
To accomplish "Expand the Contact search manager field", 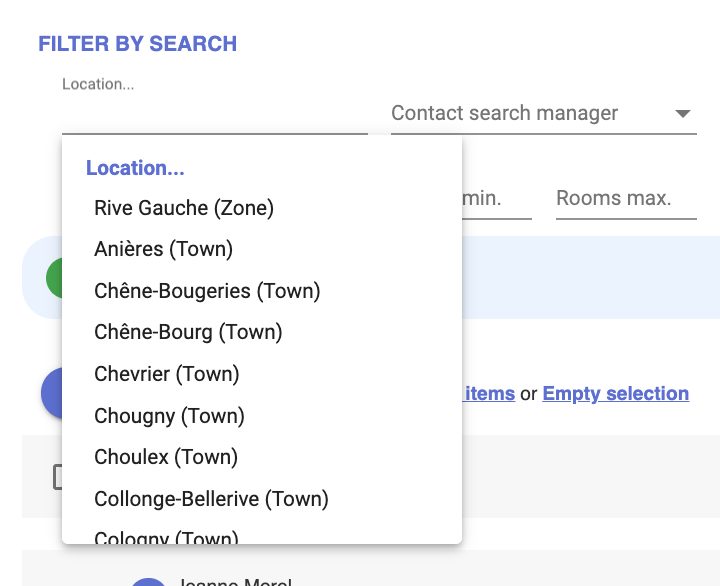I will point(544,113).
